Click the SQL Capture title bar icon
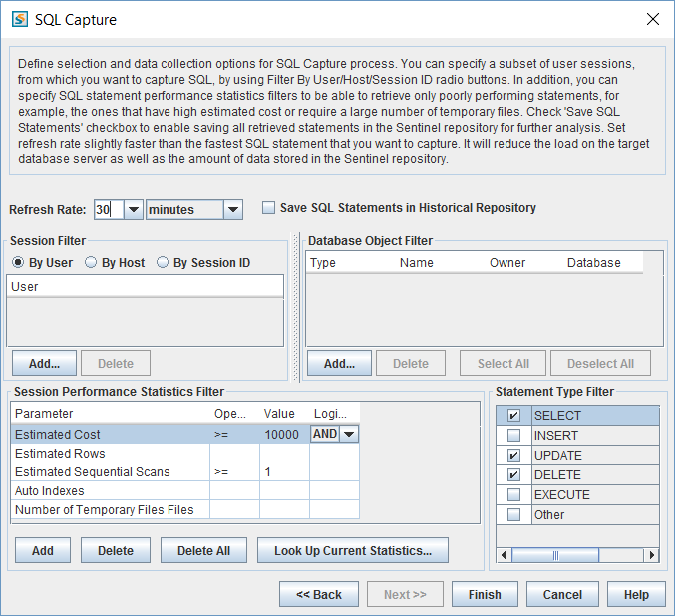This screenshot has width=675, height=616. (19, 19)
